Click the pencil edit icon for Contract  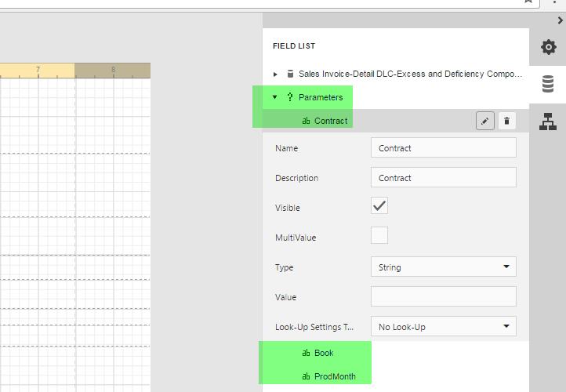tap(485, 121)
